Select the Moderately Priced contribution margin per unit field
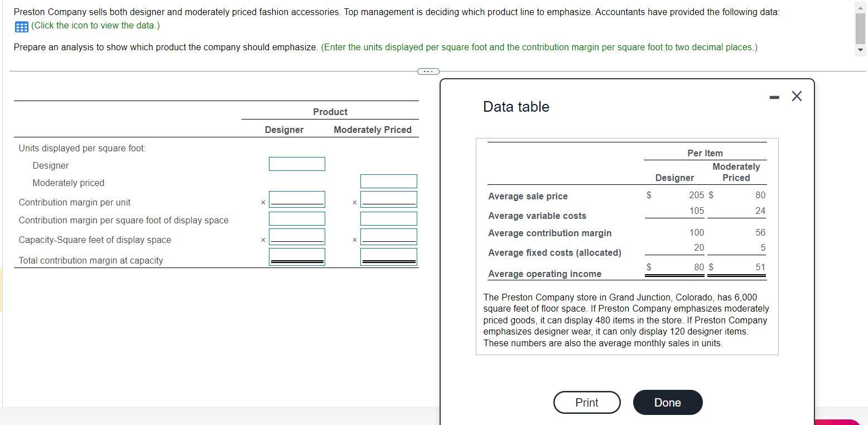 [389, 199]
